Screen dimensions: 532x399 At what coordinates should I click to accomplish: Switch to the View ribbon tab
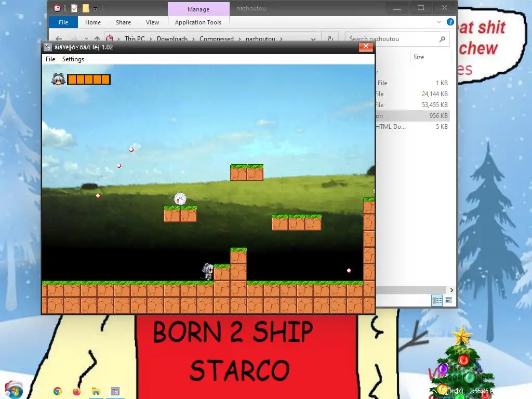pos(152,22)
